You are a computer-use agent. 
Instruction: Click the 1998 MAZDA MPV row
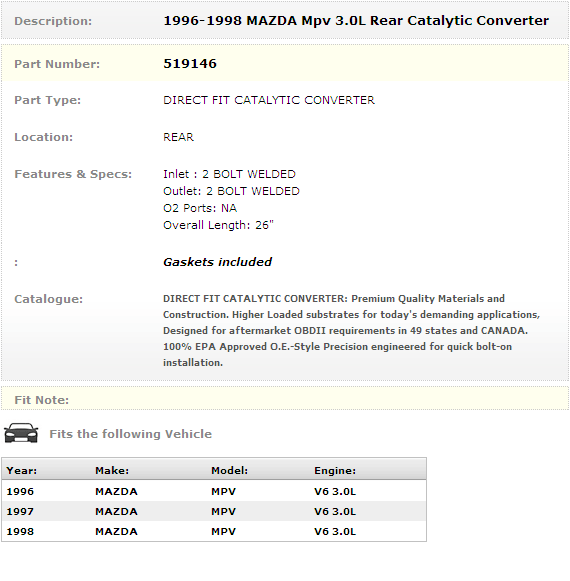214,531
